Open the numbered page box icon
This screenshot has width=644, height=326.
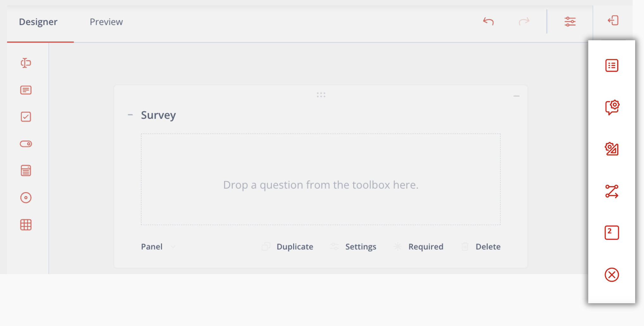point(612,233)
